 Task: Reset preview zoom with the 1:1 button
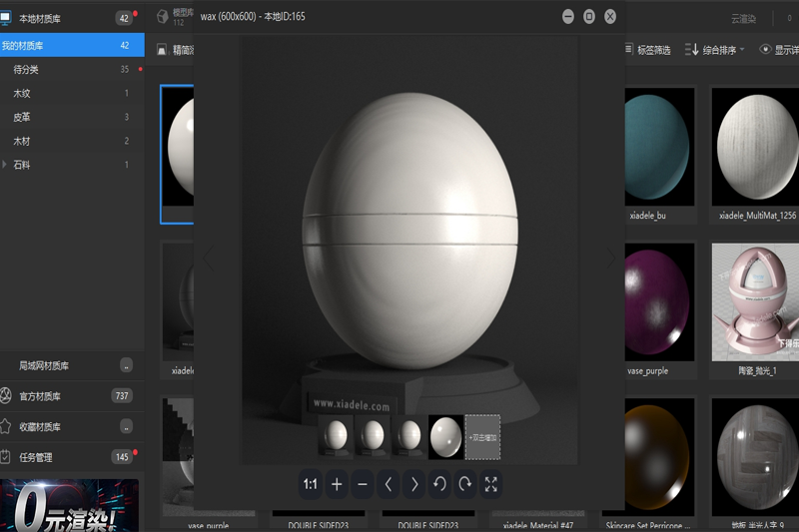[x=311, y=484]
